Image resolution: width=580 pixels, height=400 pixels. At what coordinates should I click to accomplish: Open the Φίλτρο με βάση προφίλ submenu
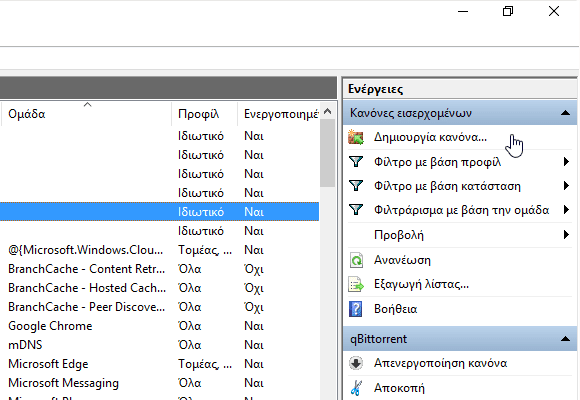click(437, 162)
